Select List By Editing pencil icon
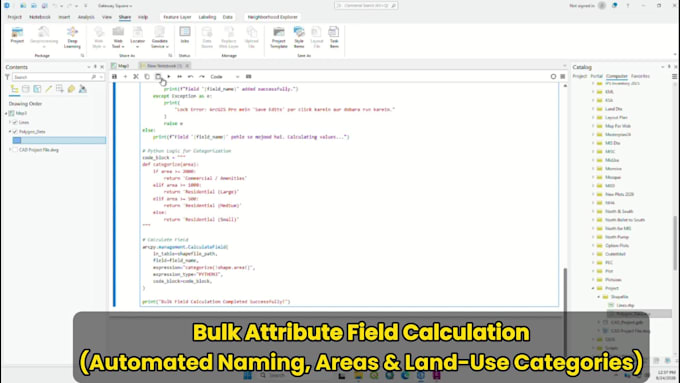The width and height of the screenshot is (680, 383). pyautogui.click(x=49, y=89)
